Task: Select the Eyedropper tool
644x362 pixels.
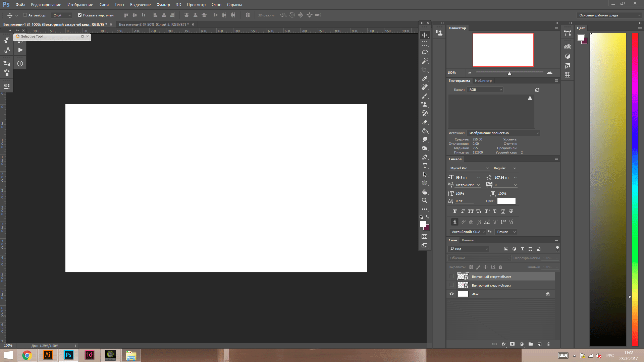Action: pos(425,78)
